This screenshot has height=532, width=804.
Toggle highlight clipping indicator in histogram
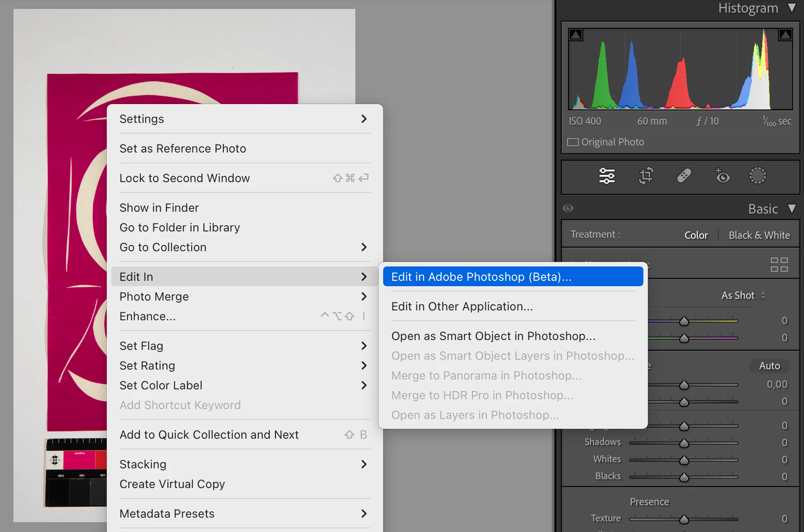pyautogui.click(x=786, y=35)
